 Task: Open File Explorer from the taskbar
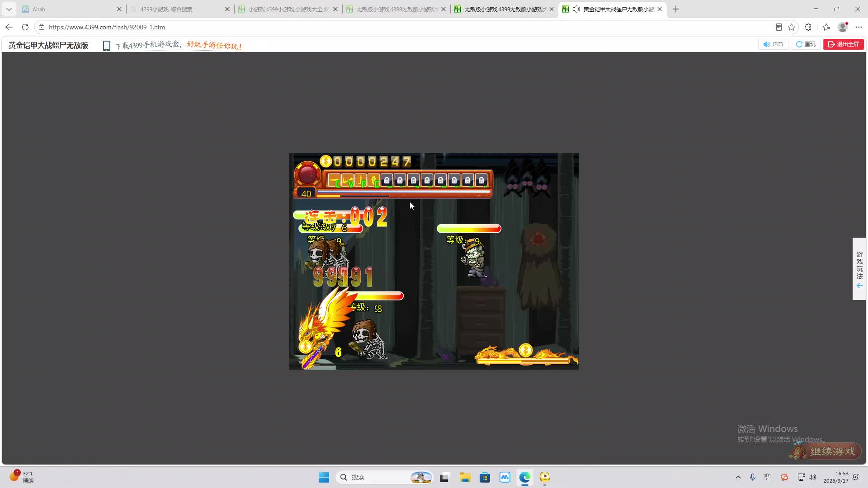[465, 477]
